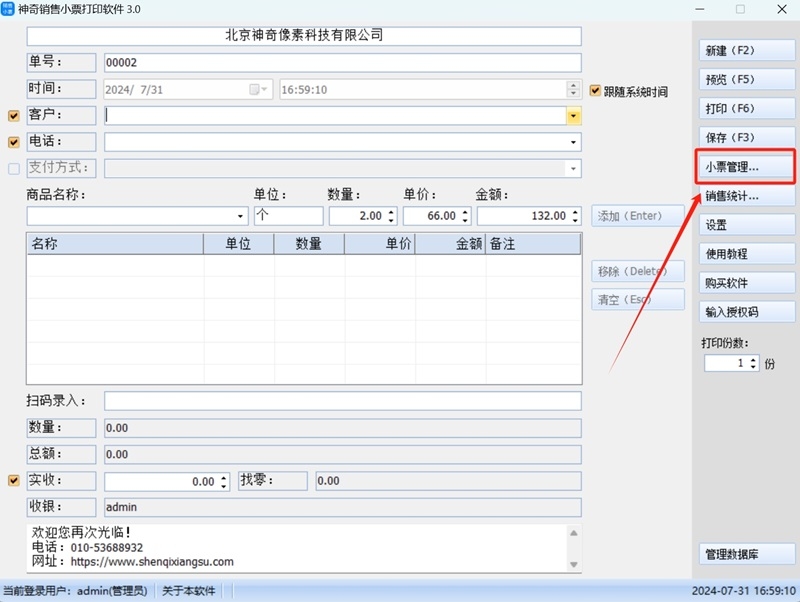The image size is (800, 602).
Task: Click the 打印 (F6) button
Action: [747, 109]
